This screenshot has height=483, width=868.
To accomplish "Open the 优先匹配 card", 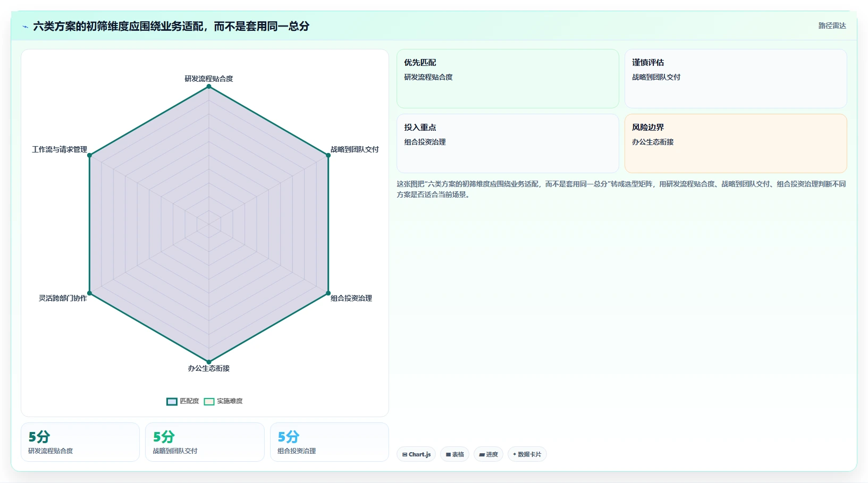I will pyautogui.click(x=508, y=79).
